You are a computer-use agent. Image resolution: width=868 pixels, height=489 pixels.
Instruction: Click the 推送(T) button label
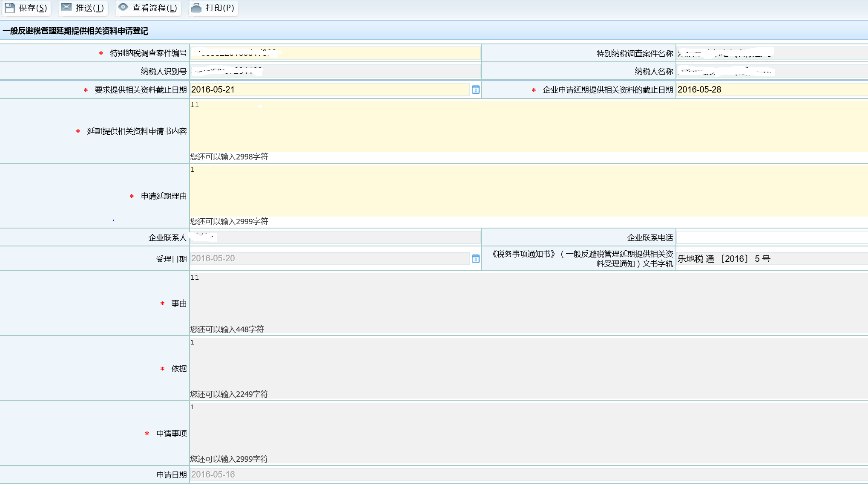point(90,8)
